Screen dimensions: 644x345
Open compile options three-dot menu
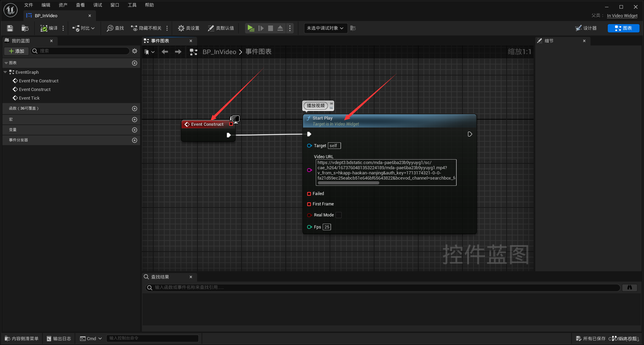point(63,28)
